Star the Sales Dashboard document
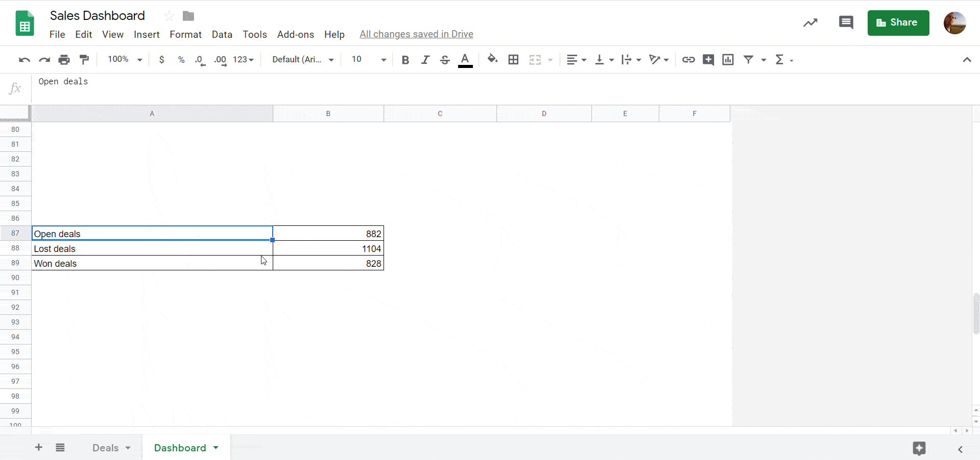Screen dimensions: 980x460 (169, 16)
